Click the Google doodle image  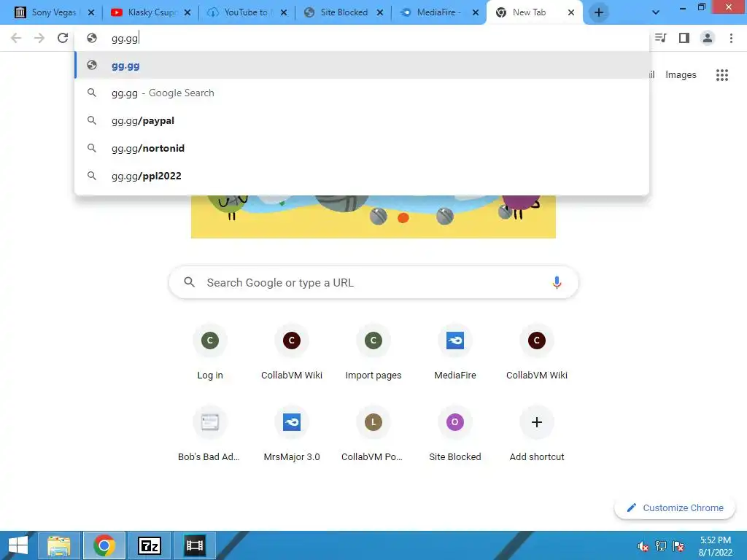[373, 217]
